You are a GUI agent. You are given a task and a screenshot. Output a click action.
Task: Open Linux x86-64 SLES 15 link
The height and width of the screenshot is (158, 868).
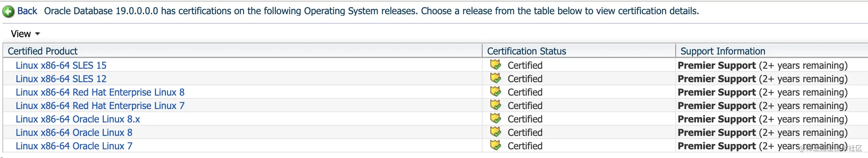pos(61,65)
